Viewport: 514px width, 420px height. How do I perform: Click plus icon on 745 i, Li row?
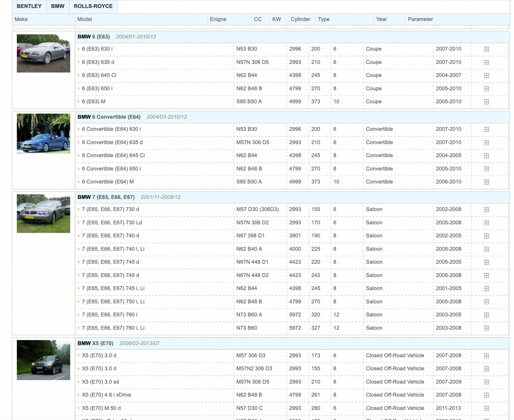(486, 288)
